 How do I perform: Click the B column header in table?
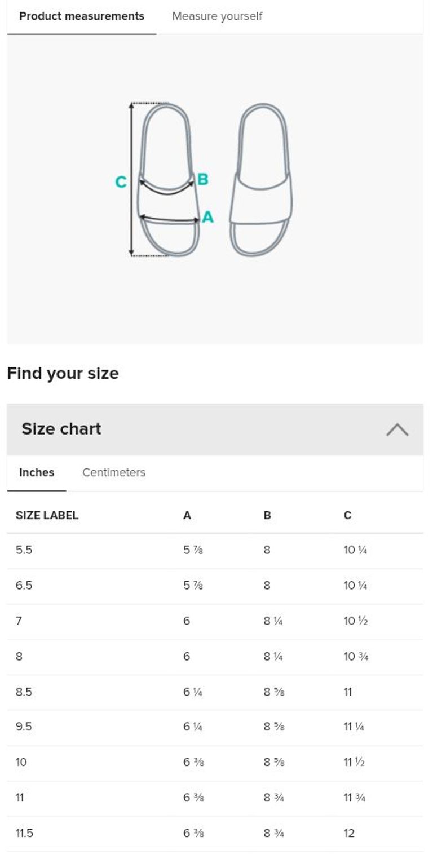(267, 515)
